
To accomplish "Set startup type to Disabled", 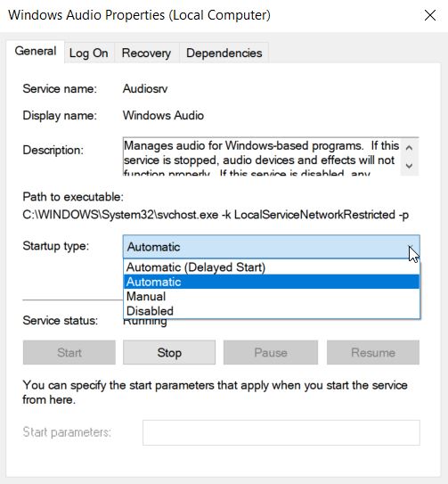I will 272,311.
